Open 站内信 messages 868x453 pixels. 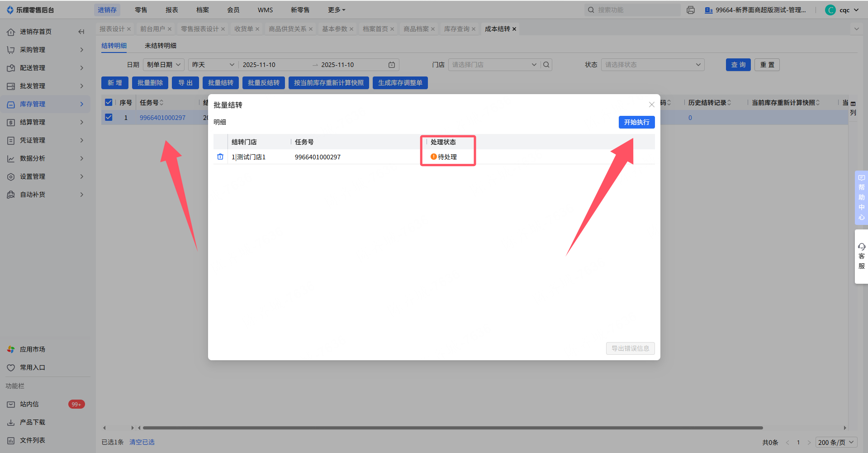tap(29, 404)
